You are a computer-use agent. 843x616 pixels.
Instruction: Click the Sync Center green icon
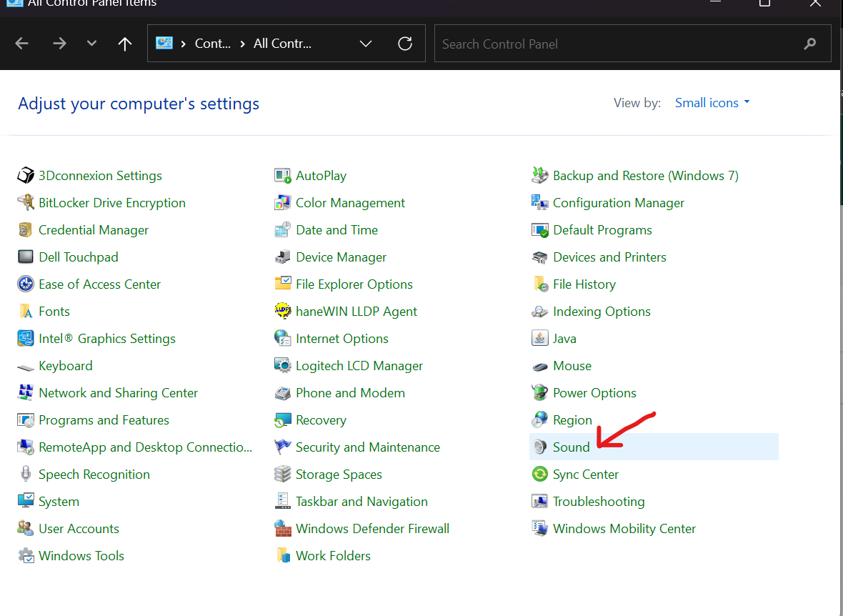[x=539, y=475]
